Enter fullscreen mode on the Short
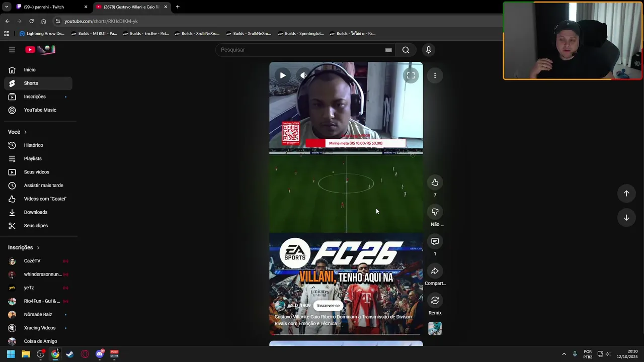Image resolution: width=644 pixels, height=362 pixels. pos(411,75)
